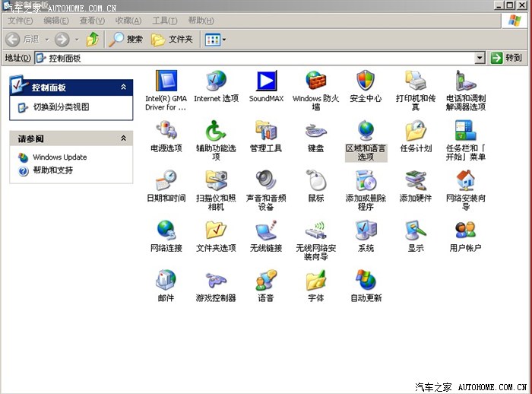Open the 区域和语言选项 globe icon
532x394 pixels.
point(366,131)
